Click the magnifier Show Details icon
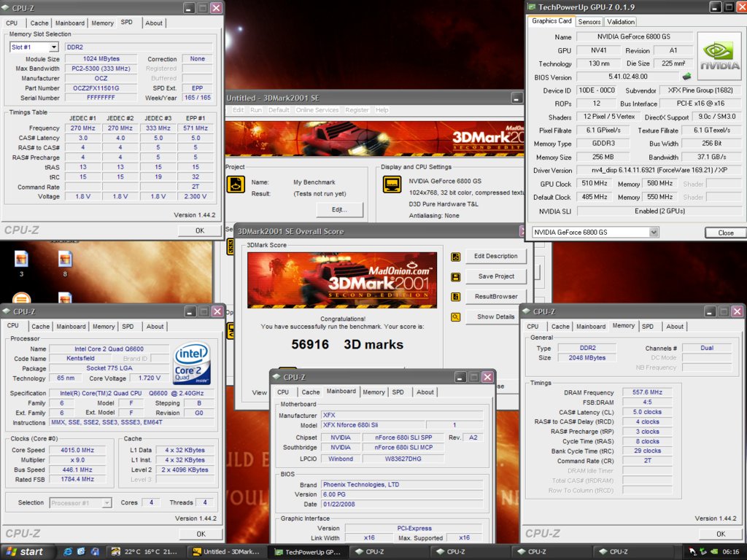 pyautogui.click(x=455, y=317)
